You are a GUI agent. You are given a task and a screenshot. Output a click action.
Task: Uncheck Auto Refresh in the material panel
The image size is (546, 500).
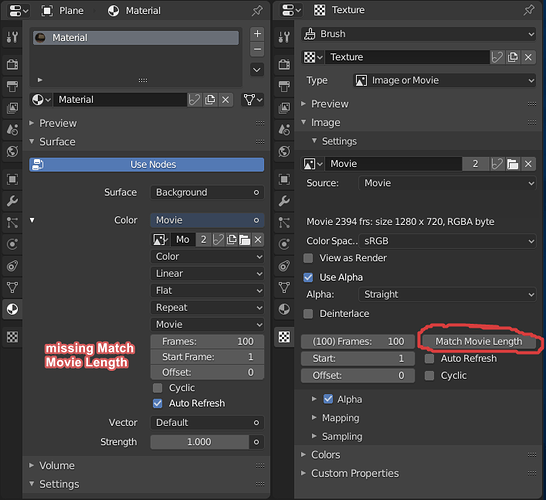[x=157, y=403]
